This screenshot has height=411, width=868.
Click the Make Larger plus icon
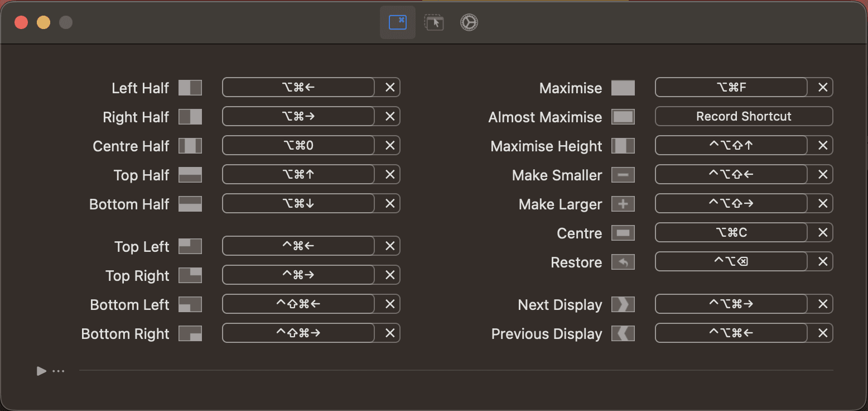click(x=623, y=204)
